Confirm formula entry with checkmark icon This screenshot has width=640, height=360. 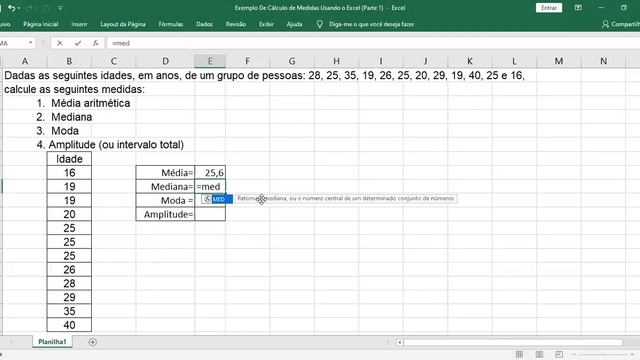coord(78,43)
